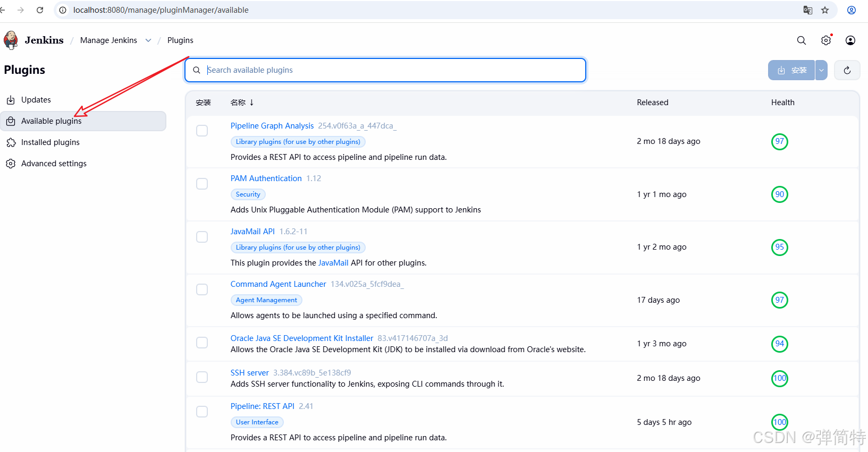
Task: Go to Installed plugins in the sidebar
Action: point(83,142)
